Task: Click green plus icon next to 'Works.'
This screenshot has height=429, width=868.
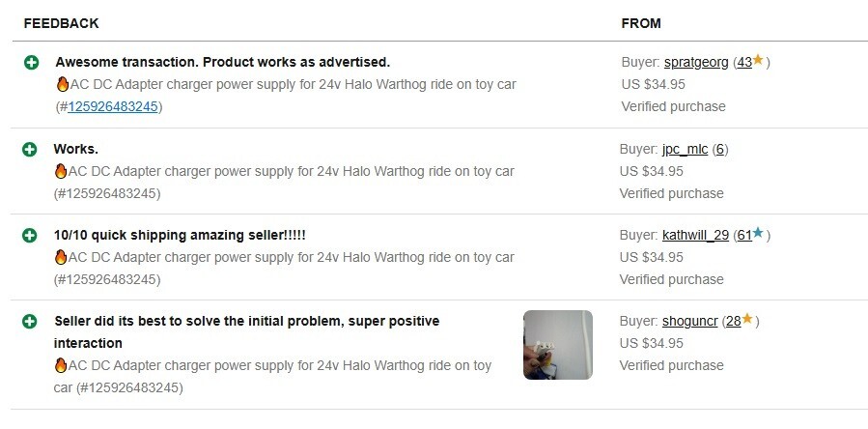Action: pyautogui.click(x=29, y=150)
